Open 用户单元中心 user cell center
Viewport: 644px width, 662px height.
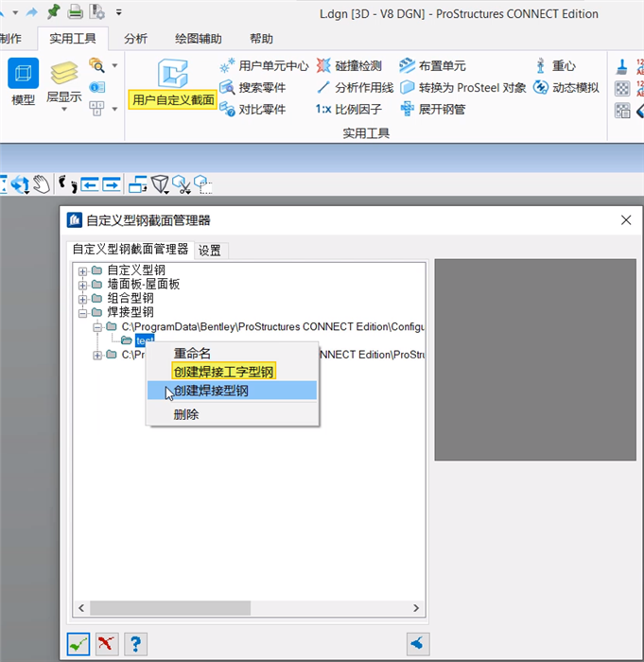265,66
